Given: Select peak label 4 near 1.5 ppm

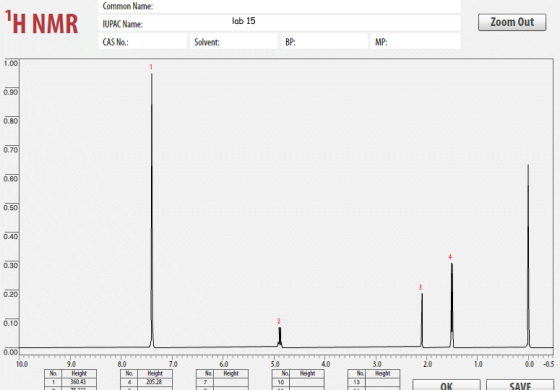Looking at the screenshot, I should click(450, 257).
